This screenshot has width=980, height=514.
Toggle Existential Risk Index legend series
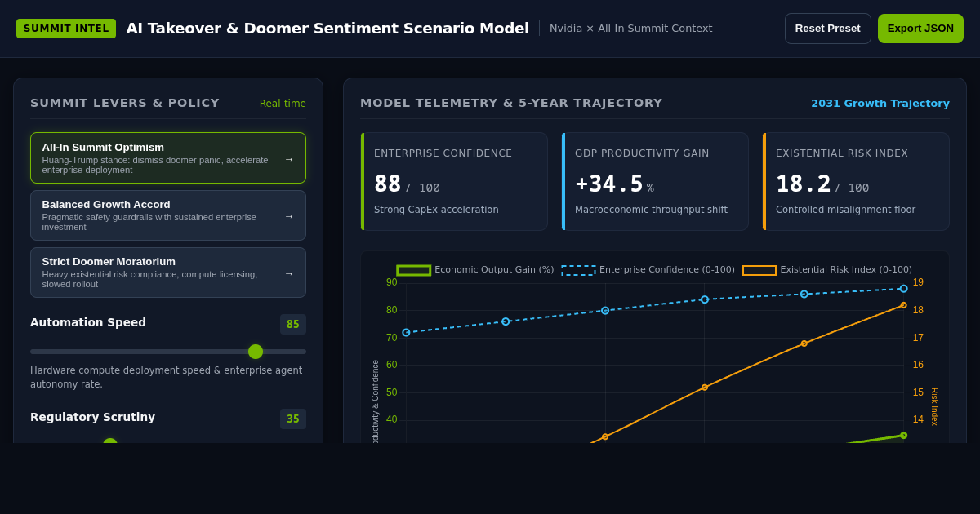pos(827,270)
